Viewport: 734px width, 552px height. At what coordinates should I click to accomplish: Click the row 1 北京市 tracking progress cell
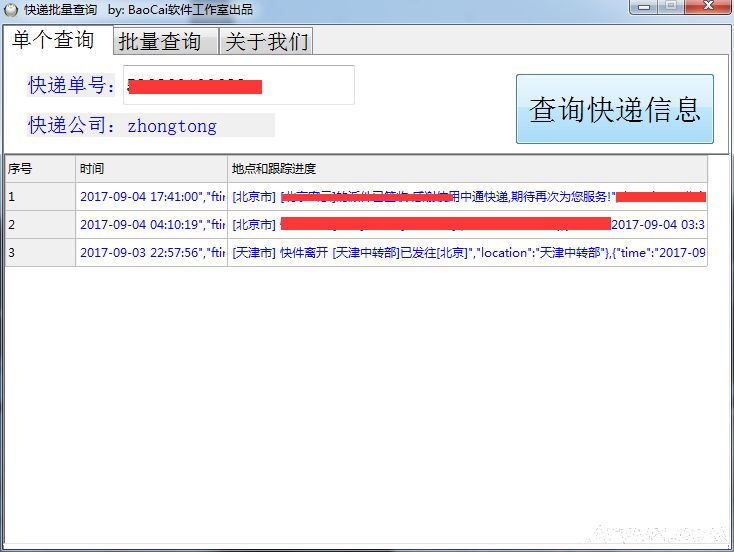click(x=467, y=197)
